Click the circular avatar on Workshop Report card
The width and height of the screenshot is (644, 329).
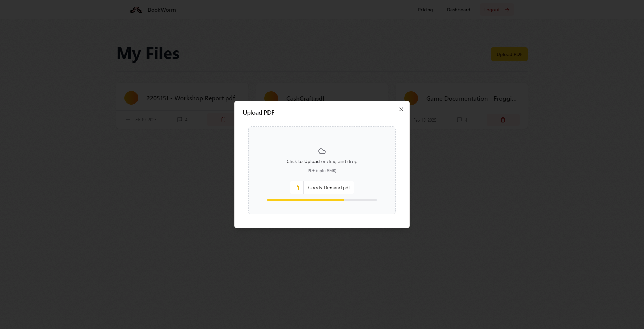(x=131, y=98)
